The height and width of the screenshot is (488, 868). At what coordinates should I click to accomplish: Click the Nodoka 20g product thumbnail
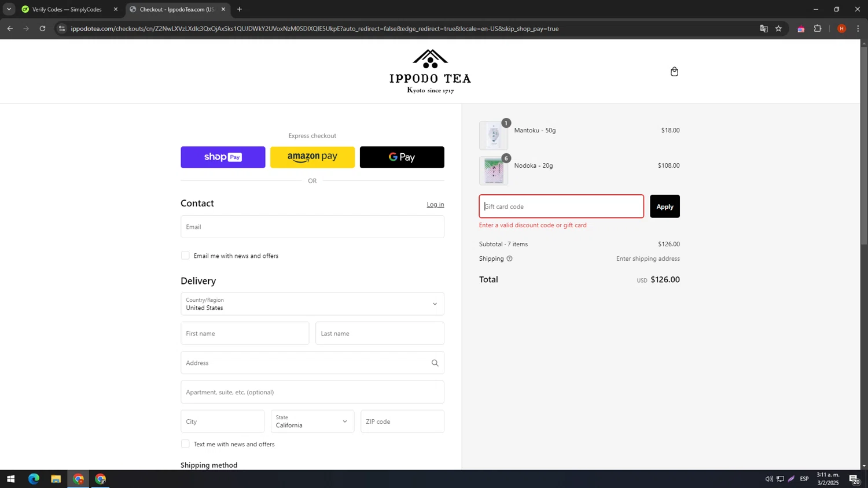tap(494, 171)
